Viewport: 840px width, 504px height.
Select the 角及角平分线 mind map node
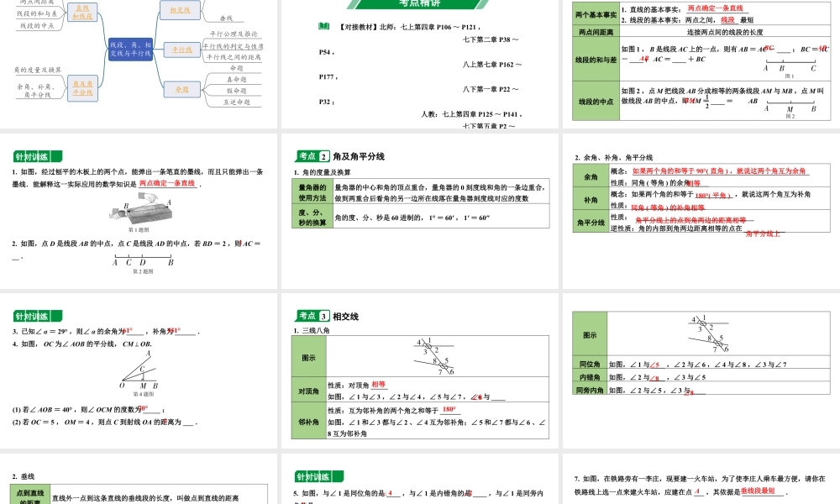tap(83, 87)
